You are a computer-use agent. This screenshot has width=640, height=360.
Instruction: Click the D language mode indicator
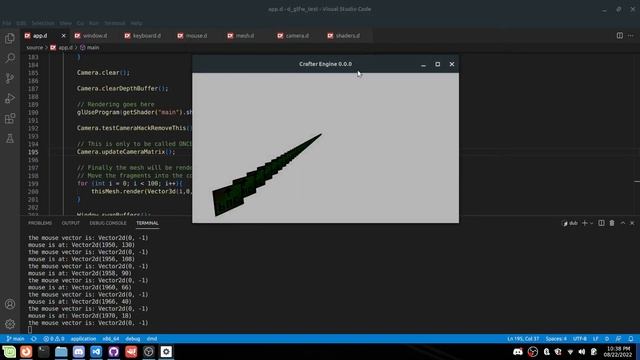coord(607,339)
